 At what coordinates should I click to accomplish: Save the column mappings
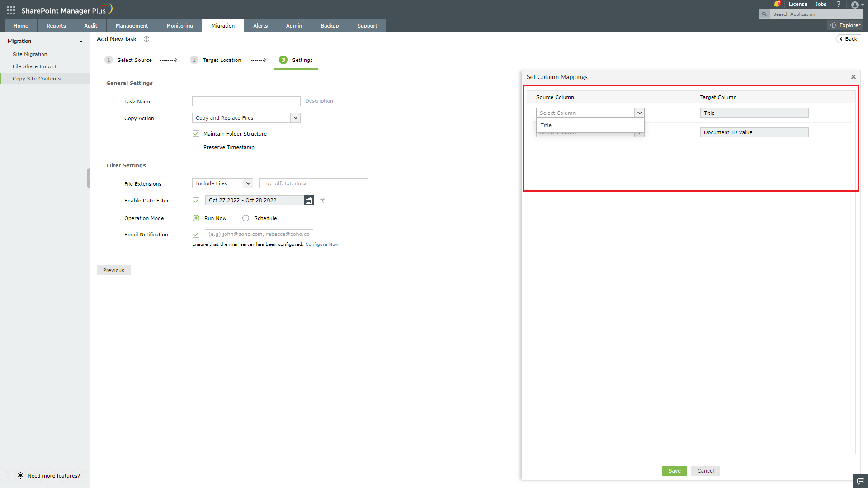(x=674, y=470)
